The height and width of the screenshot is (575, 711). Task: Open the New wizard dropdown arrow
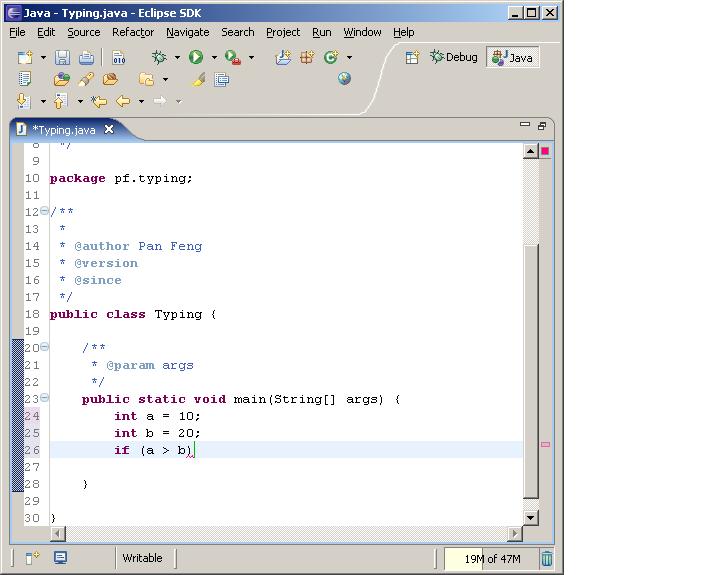click(x=43, y=58)
